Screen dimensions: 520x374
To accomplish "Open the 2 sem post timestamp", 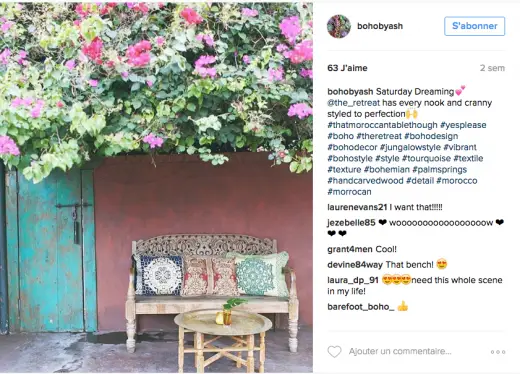I will click(x=492, y=68).
